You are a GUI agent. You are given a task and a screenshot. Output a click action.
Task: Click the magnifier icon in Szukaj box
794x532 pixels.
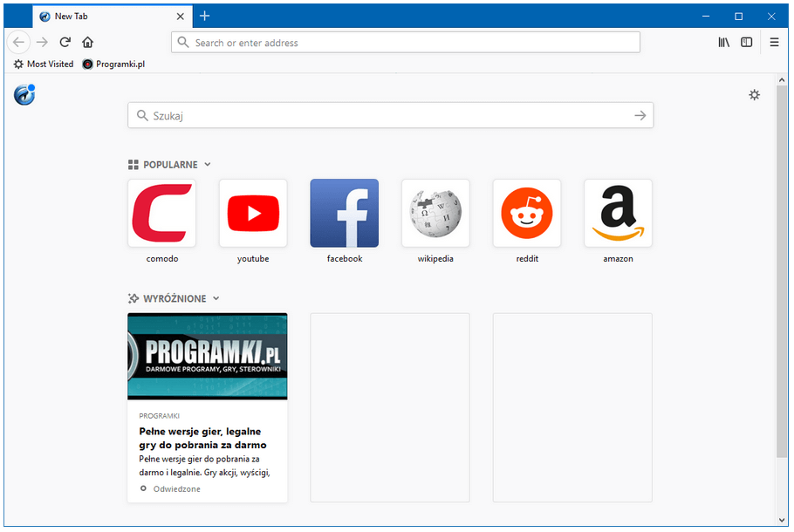click(142, 115)
